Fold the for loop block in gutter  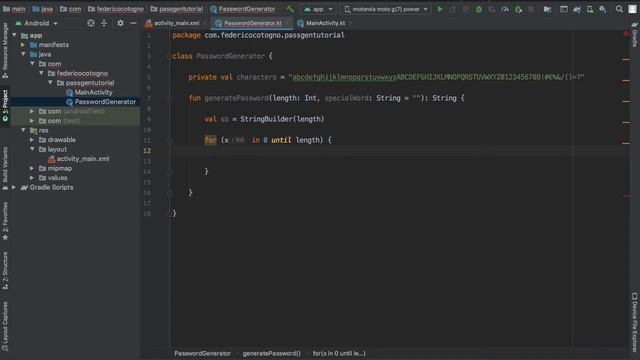coord(169,140)
